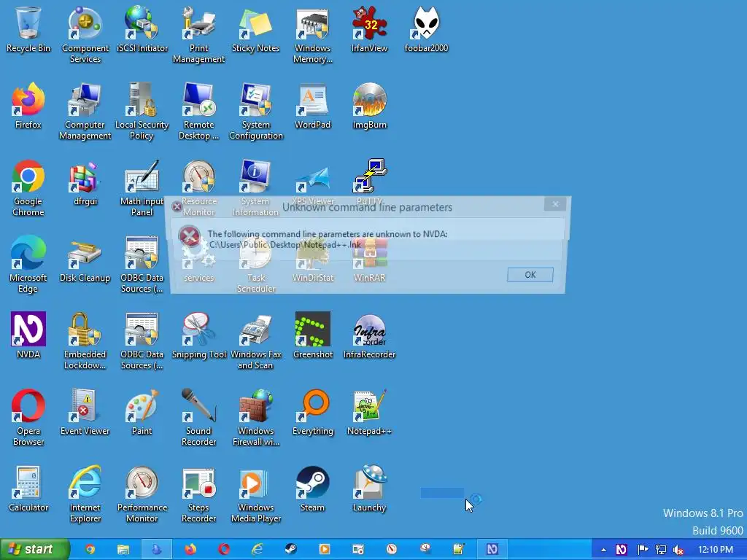The width and height of the screenshot is (747, 560).
Task: Select the Greenshot desktop icon
Action: click(x=312, y=335)
